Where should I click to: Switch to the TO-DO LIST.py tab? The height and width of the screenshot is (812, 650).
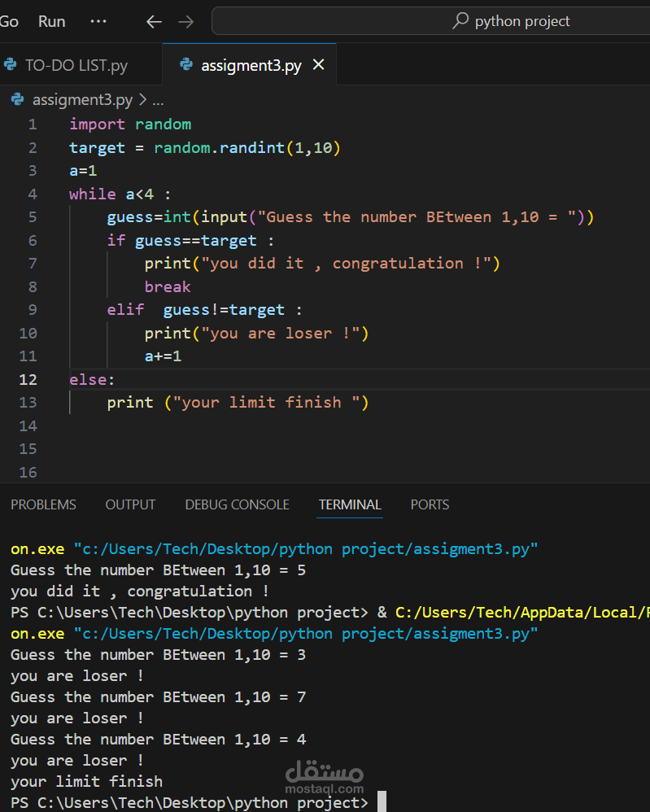[x=76, y=65]
